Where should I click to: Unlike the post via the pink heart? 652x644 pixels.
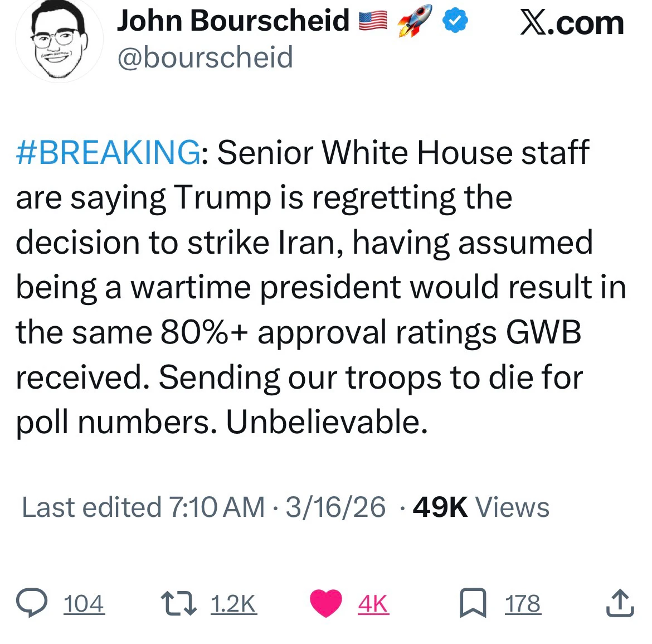pos(325,604)
